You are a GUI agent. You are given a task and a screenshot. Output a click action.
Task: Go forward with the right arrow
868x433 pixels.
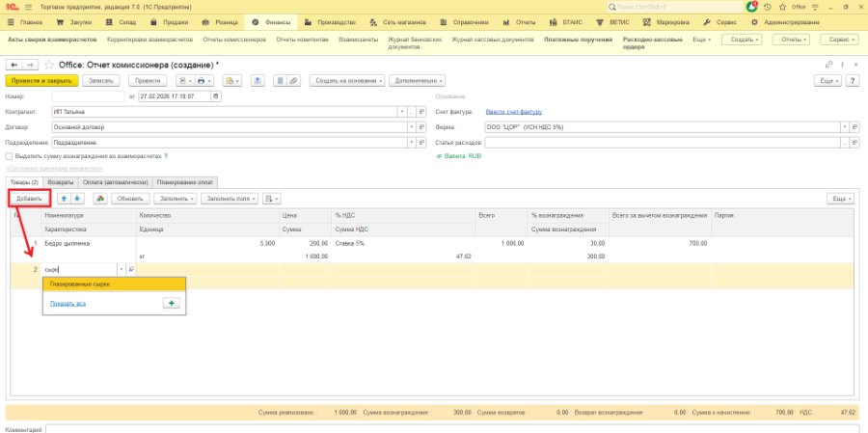[29, 65]
